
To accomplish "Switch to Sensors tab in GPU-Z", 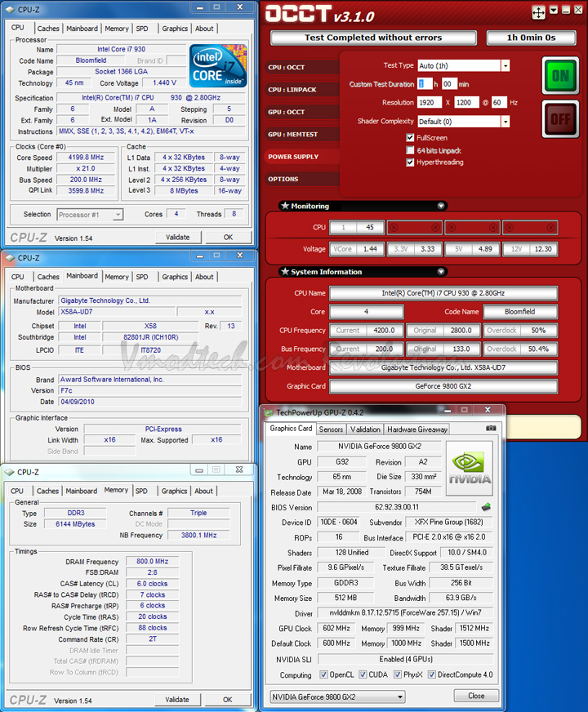I will coord(331,429).
